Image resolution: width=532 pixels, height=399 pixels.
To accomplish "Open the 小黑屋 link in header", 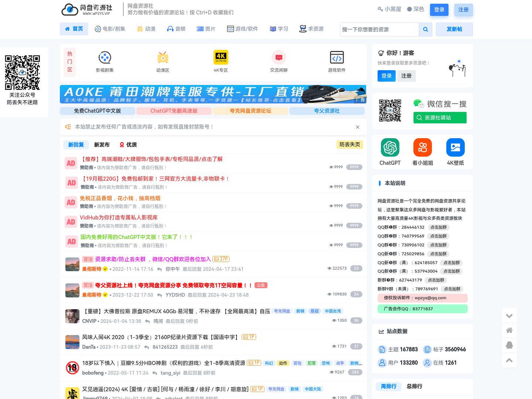I will pyautogui.click(x=389, y=9).
